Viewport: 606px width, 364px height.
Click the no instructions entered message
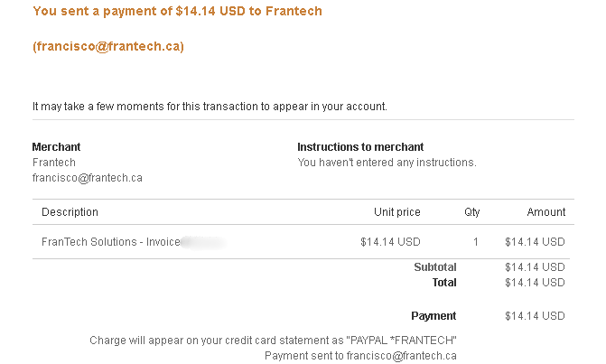pos(387,163)
